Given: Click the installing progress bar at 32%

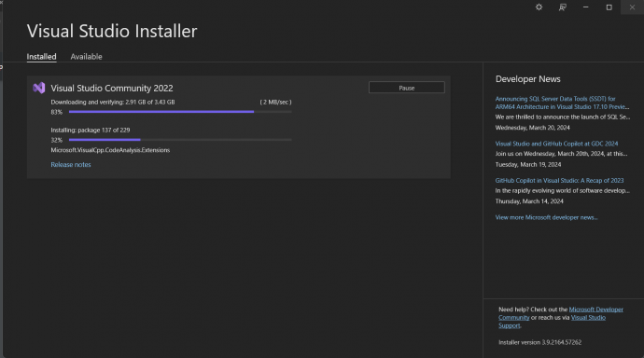Looking at the screenshot, I should tap(180, 140).
